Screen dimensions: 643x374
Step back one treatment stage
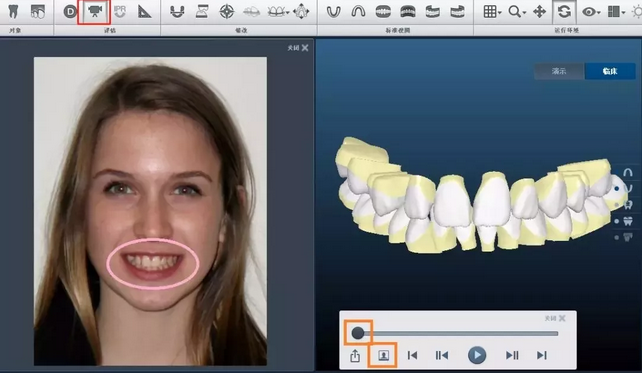pos(442,355)
